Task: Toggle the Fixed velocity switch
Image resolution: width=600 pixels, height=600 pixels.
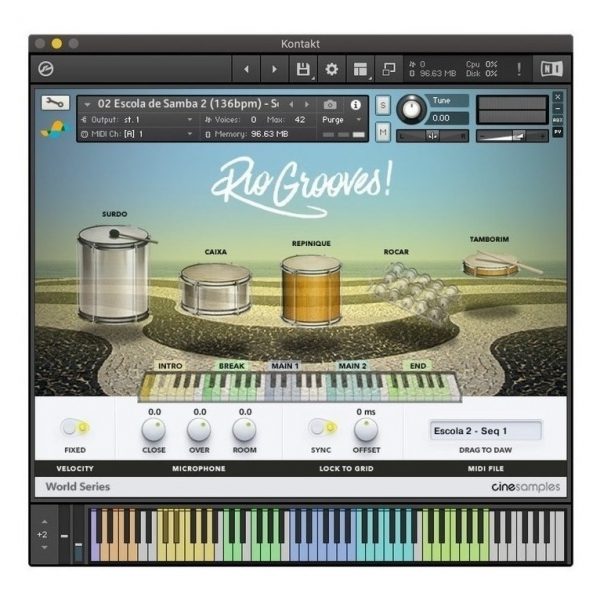Action: tap(75, 427)
